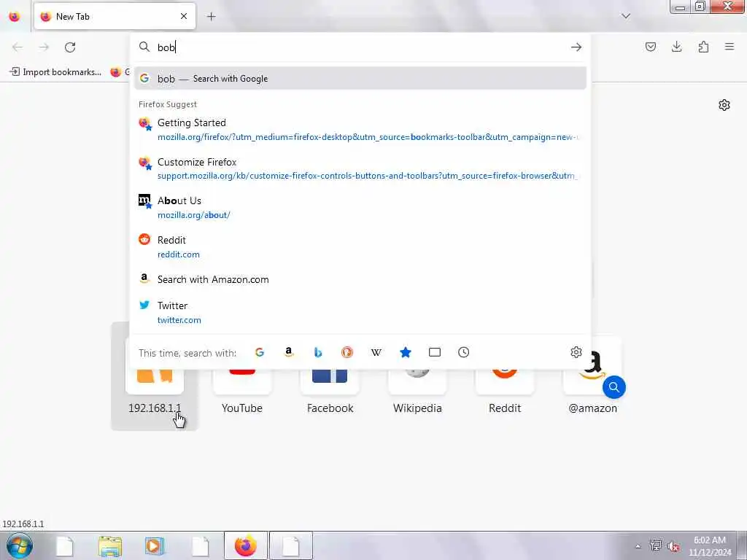Select About Us mozilla.org suggestion
747x560 pixels.
(x=360, y=208)
